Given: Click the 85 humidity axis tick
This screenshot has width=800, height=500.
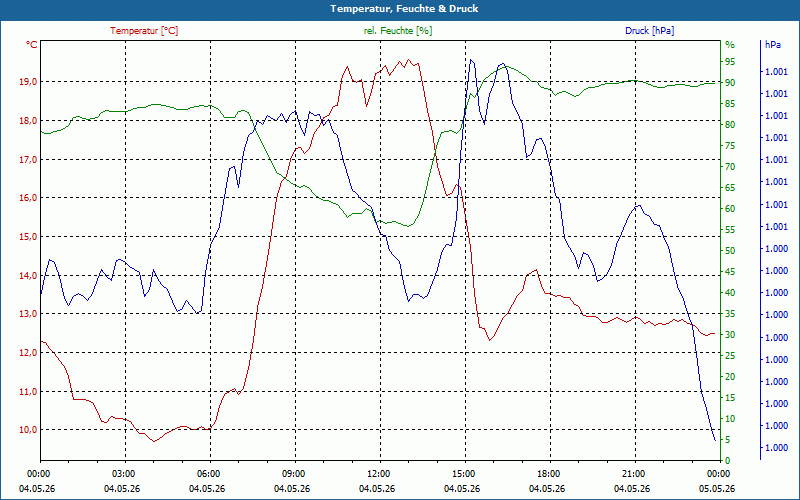Looking at the screenshot, I should pos(730,104).
